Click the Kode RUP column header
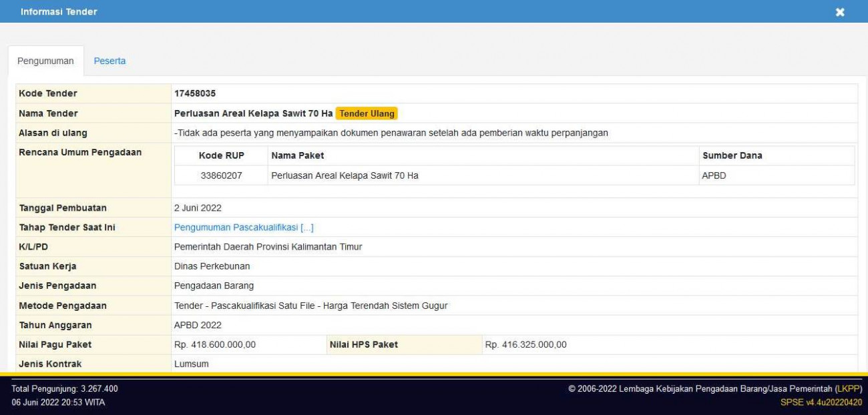The height and width of the screenshot is (415, 868). point(221,155)
